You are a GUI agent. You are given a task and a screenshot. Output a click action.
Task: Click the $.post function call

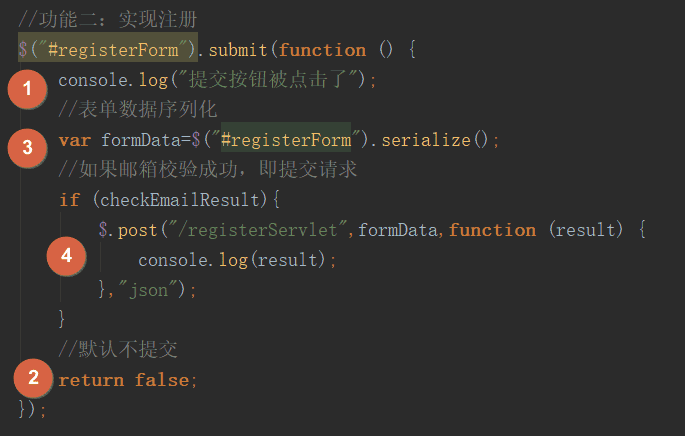point(128,230)
